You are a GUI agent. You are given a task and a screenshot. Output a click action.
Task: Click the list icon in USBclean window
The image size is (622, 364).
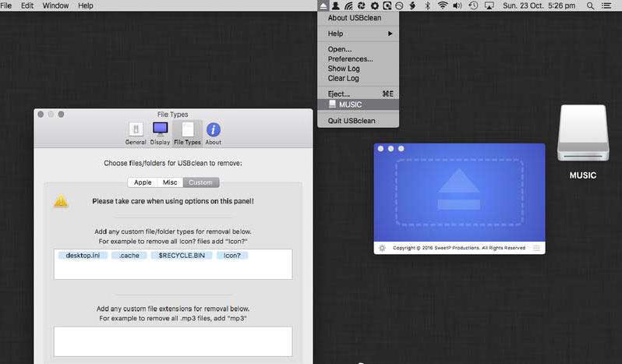pyautogui.click(x=536, y=248)
